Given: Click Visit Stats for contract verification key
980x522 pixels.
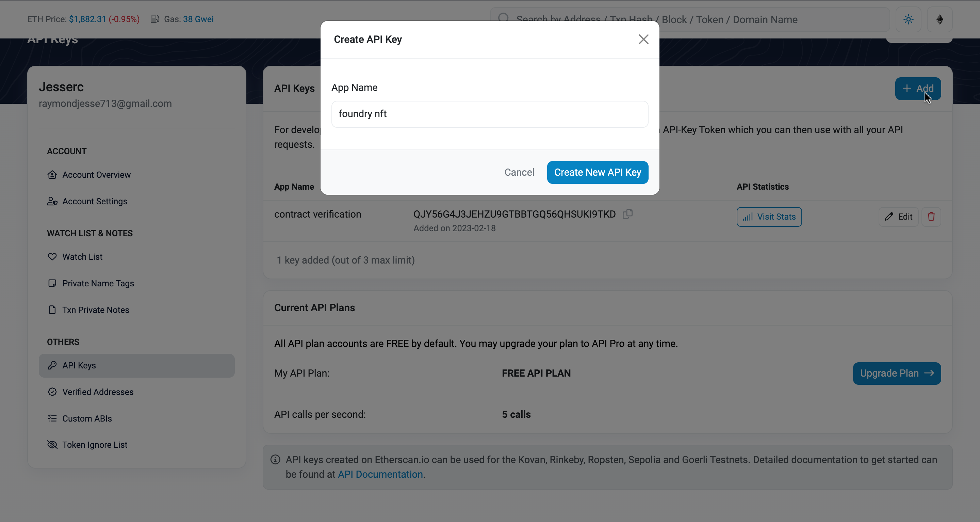Looking at the screenshot, I should coord(769,216).
